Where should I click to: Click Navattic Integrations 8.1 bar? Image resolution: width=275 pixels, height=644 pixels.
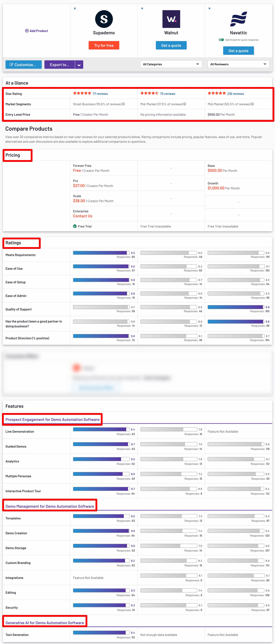click(x=236, y=576)
